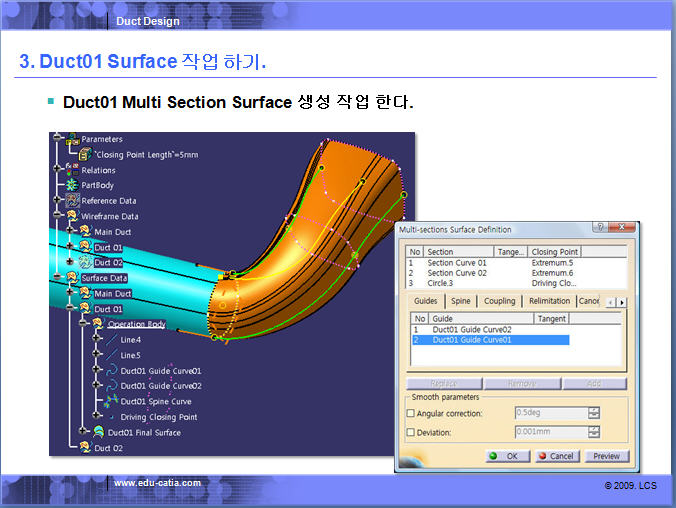This screenshot has height=508, width=676.
Task: Collapse the Wireframe Data tree node
Action: click(58, 216)
